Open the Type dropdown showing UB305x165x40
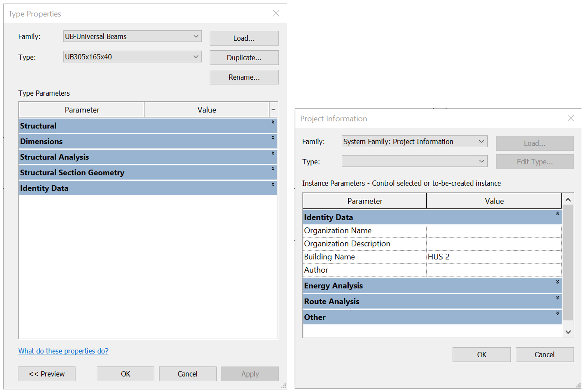585x392 pixels. click(x=132, y=57)
